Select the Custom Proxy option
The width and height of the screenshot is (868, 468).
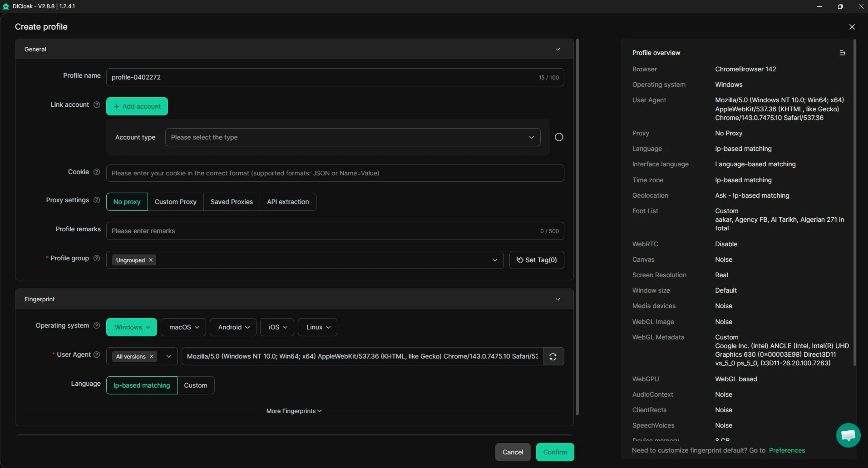175,202
